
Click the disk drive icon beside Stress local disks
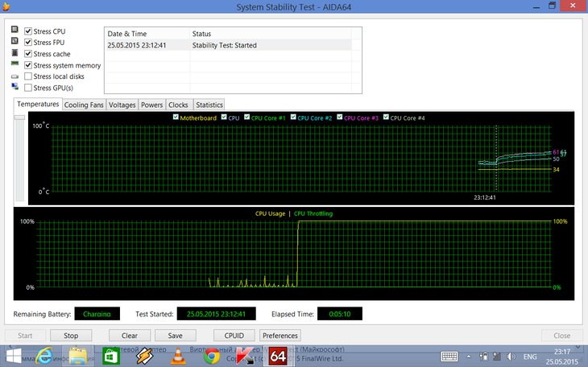click(x=14, y=76)
